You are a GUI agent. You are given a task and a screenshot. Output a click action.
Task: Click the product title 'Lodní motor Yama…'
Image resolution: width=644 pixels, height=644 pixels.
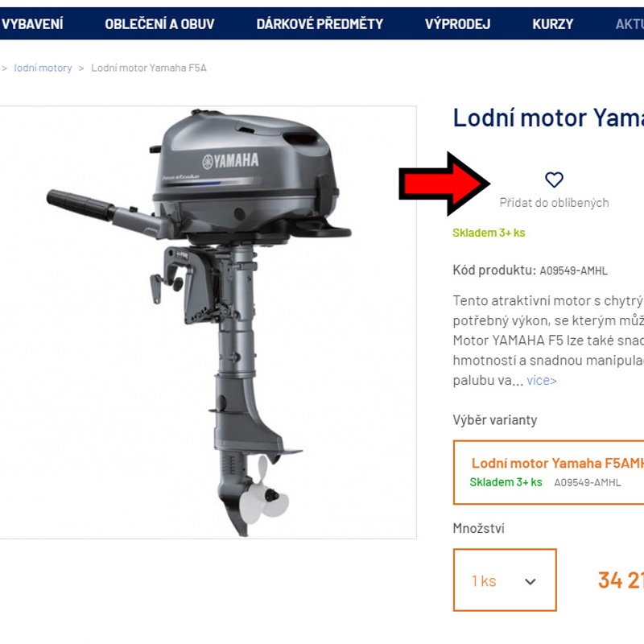[x=548, y=118]
